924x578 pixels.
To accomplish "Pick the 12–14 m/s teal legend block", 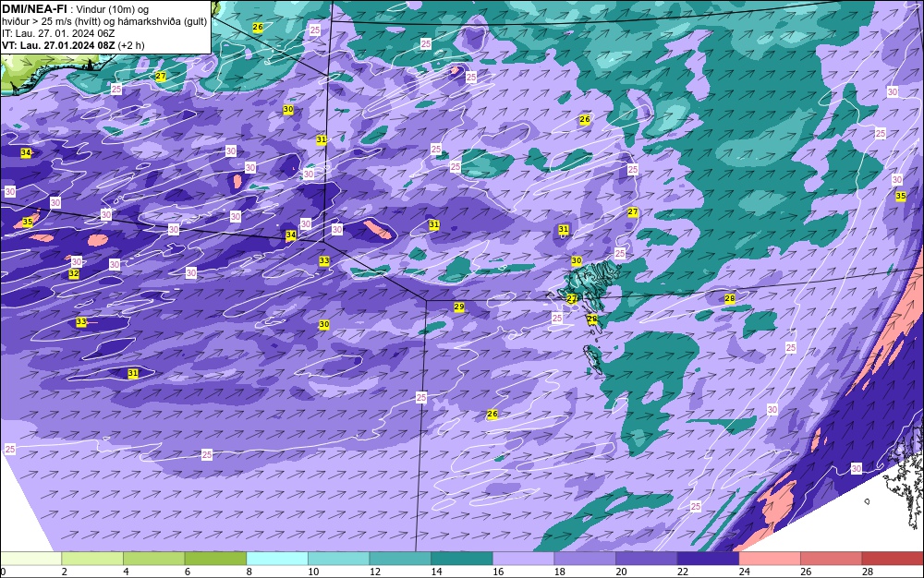I will tap(400, 559).
